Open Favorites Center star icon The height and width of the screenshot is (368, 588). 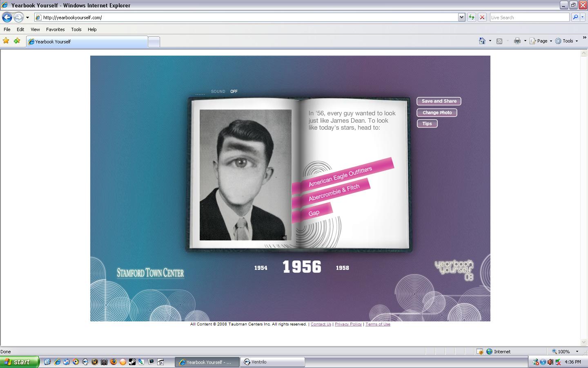pyautogui.click(x=6, y=41)
